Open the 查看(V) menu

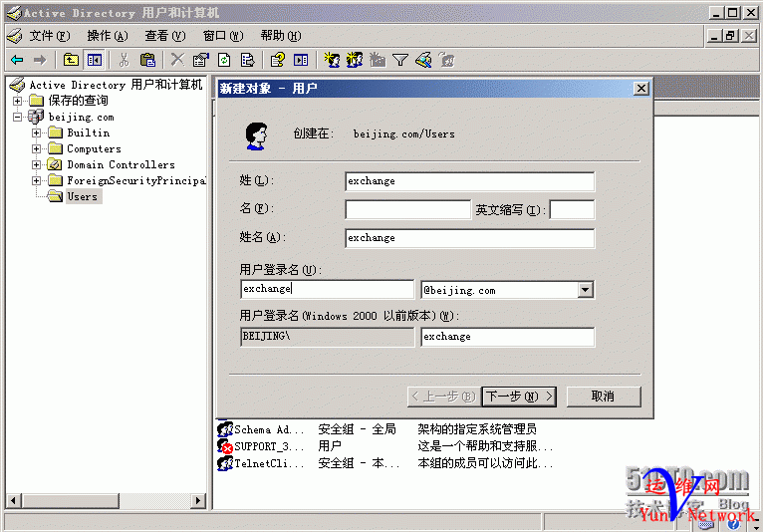[x=165, y=36]
